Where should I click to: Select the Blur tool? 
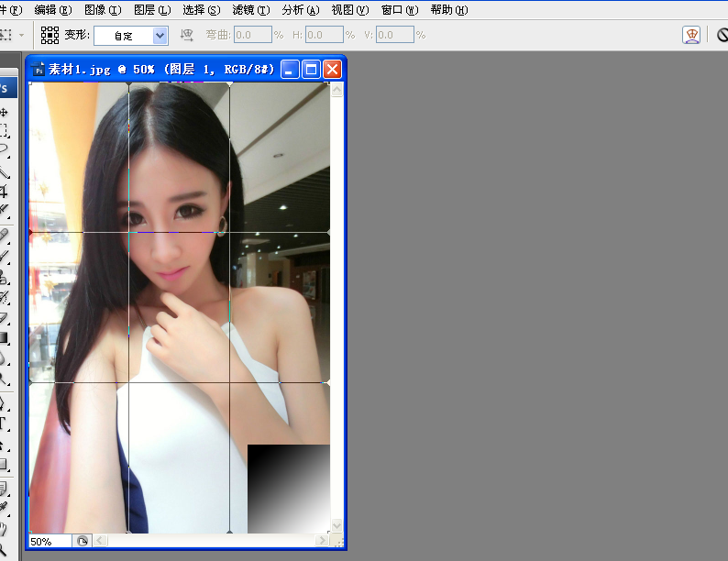pyautogui.click(x=4, y=358)
